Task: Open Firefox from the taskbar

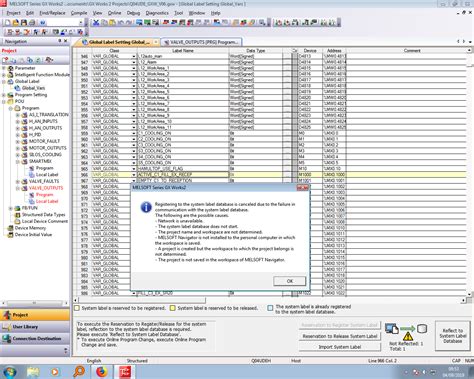Action: 102,371
